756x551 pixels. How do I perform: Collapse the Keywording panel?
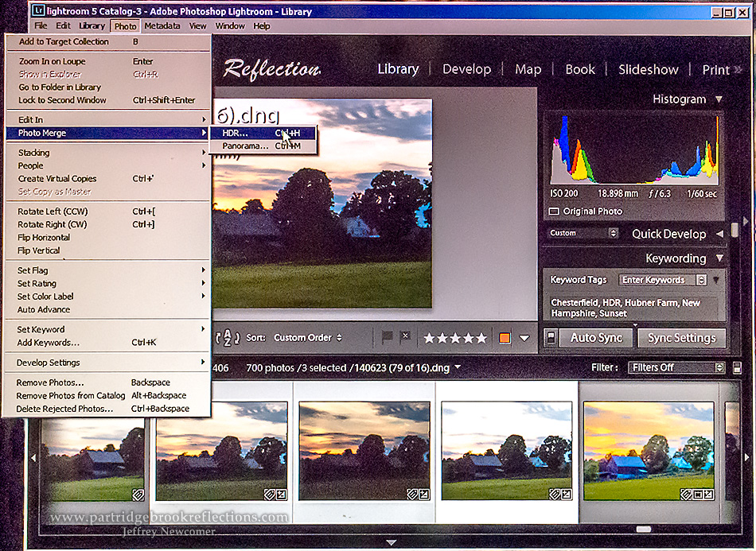[x=719, y=258]
